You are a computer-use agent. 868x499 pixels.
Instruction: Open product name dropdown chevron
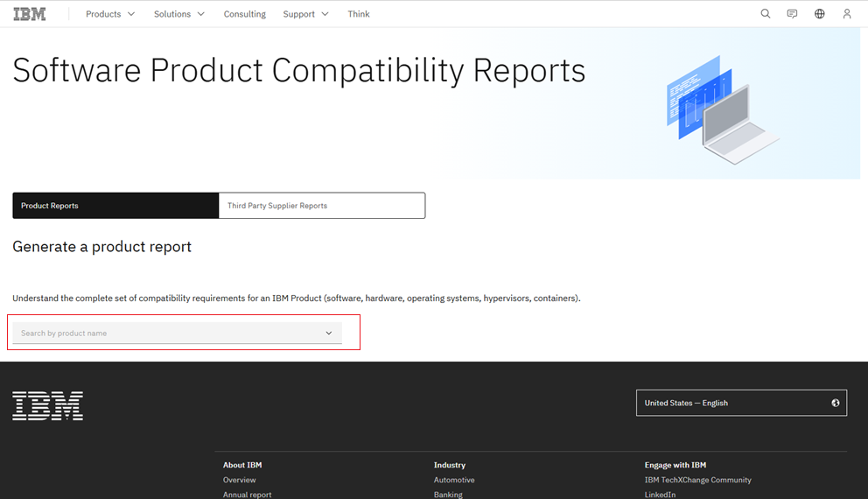pos(329,333)
